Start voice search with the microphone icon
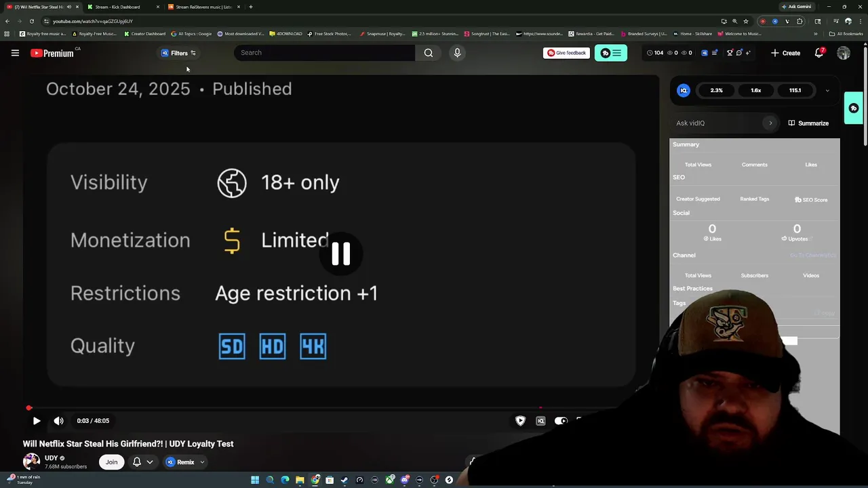The width and height of the screenshot is (868, 488). 457,53
